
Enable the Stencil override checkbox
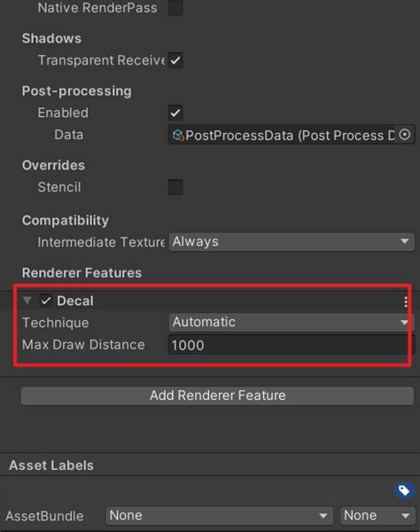(x=175, y=187)
